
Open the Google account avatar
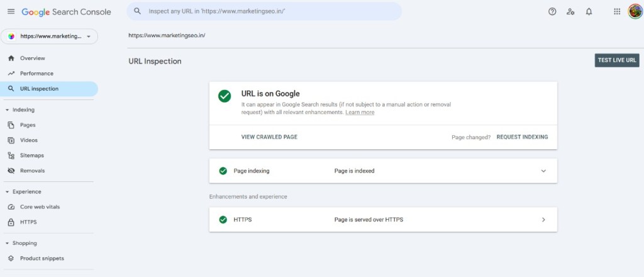click(635, 11)
